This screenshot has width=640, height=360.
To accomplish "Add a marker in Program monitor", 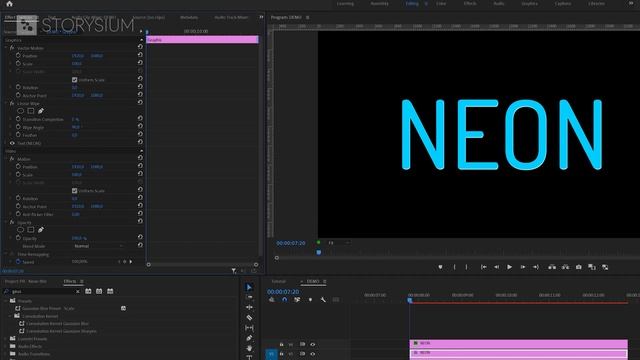I will pos(440,267).
